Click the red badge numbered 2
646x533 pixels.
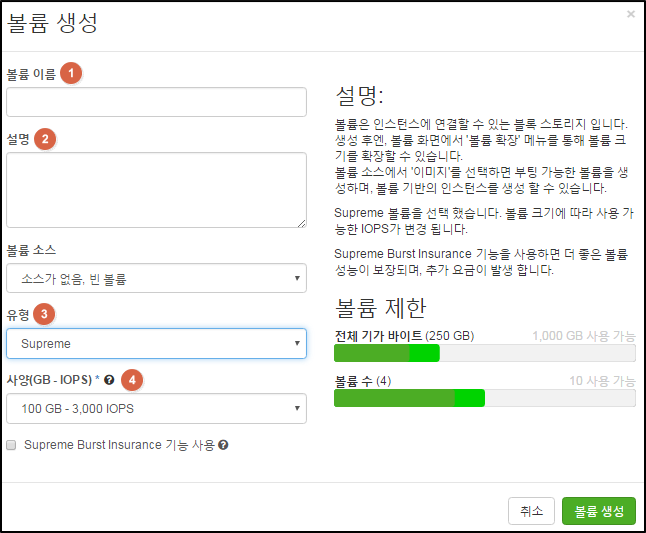[x=45, y=139]
